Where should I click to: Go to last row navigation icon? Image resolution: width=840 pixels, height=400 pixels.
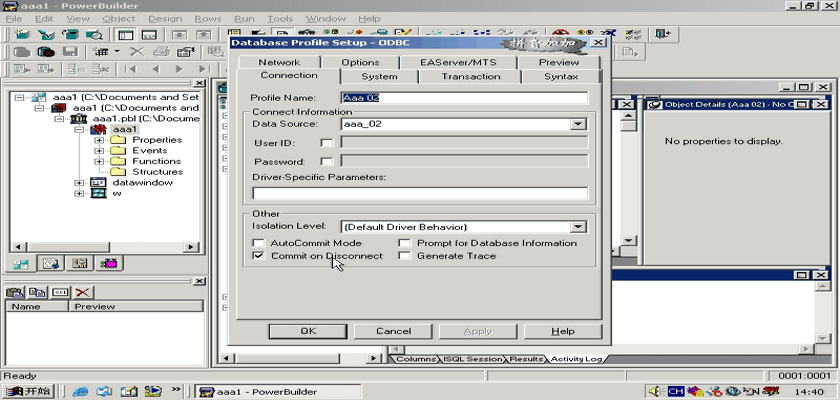coord(204,69)
